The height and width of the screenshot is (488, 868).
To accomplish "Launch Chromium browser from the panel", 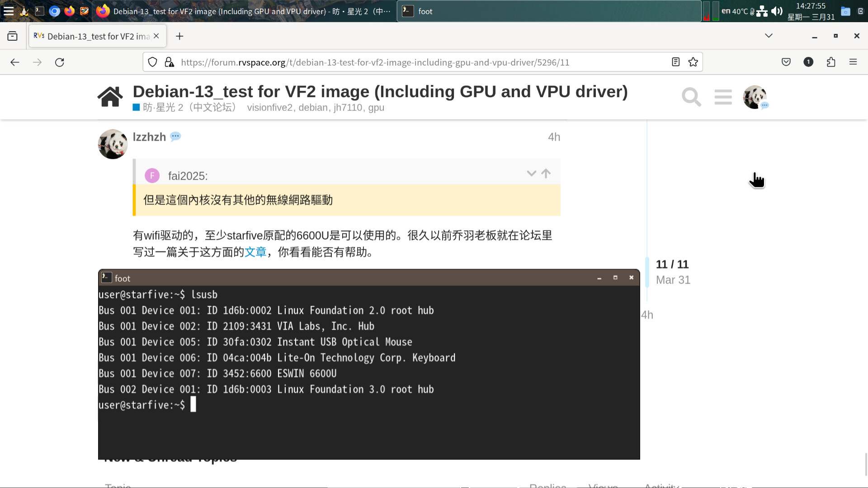I will tap(54, 11).
